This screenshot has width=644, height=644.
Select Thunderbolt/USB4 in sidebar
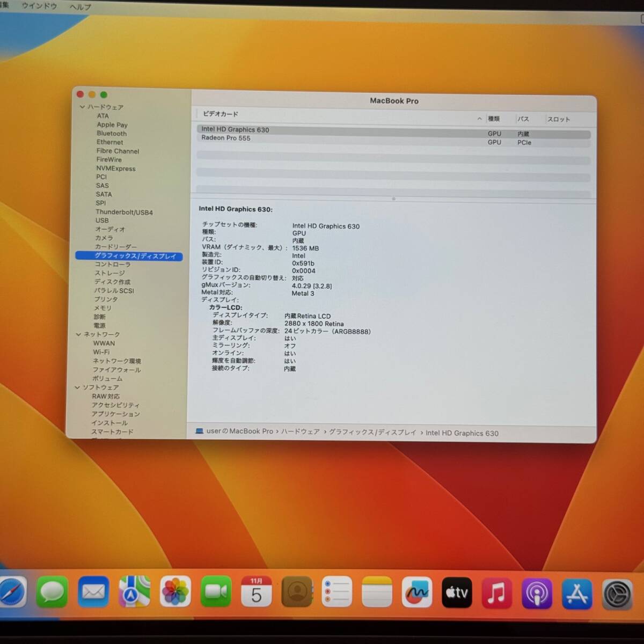124,212
